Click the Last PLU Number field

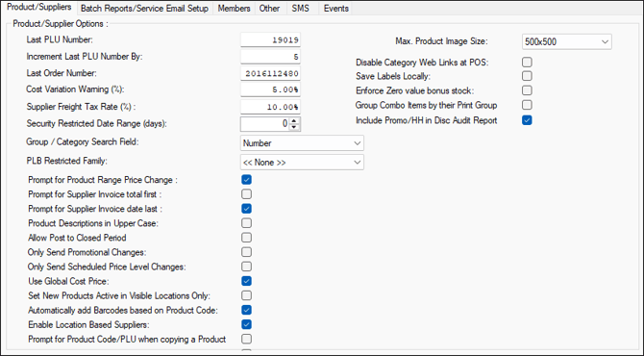click(271, 39)
